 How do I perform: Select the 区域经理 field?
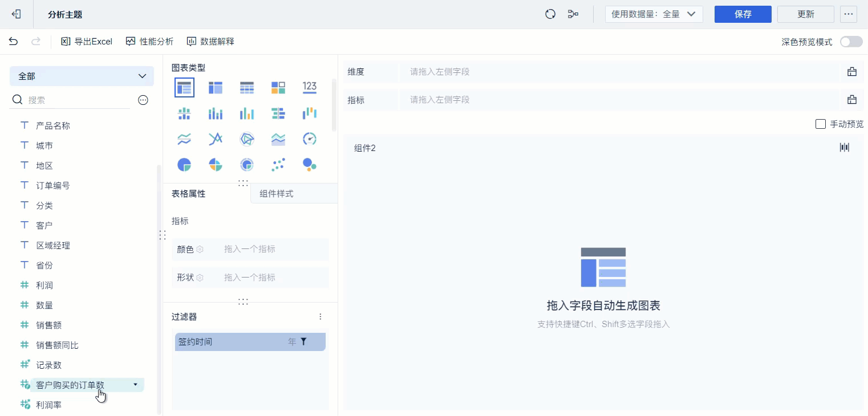[53, 246]
